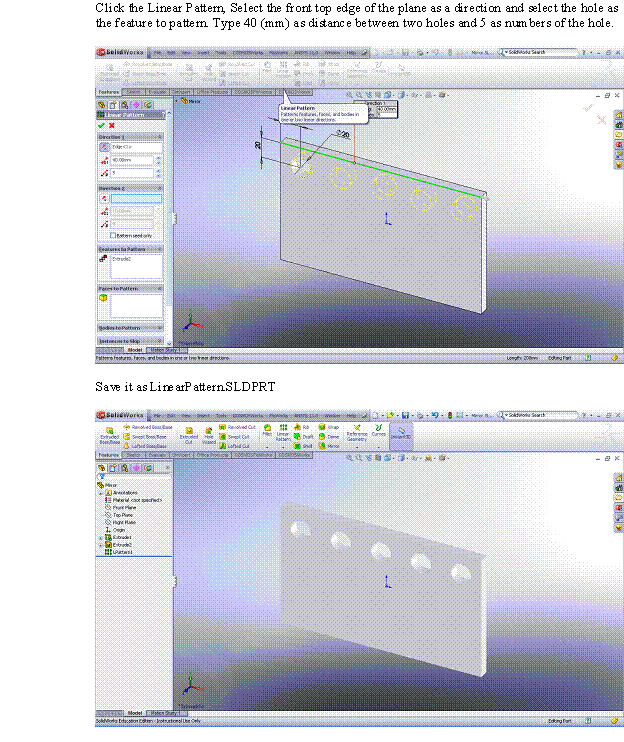Image resolution: width=624 pixels, height=742 pixels.
Task: Click Lofted Boss/Base in the lit toolbar
Action: click(145, 446)
